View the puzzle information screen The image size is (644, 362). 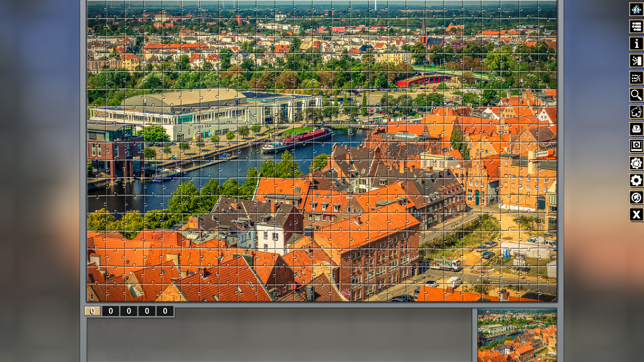tap(636, 44)
